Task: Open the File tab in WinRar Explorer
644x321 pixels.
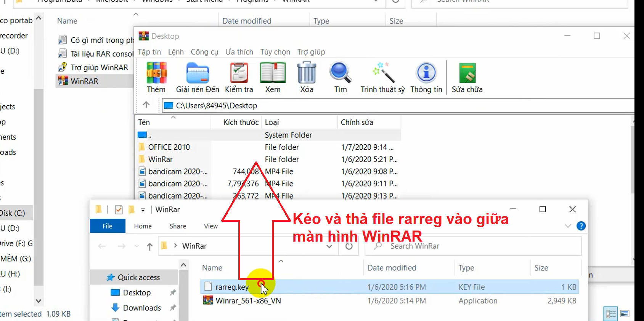Action: pyautogui.click(x=108, y=226)
